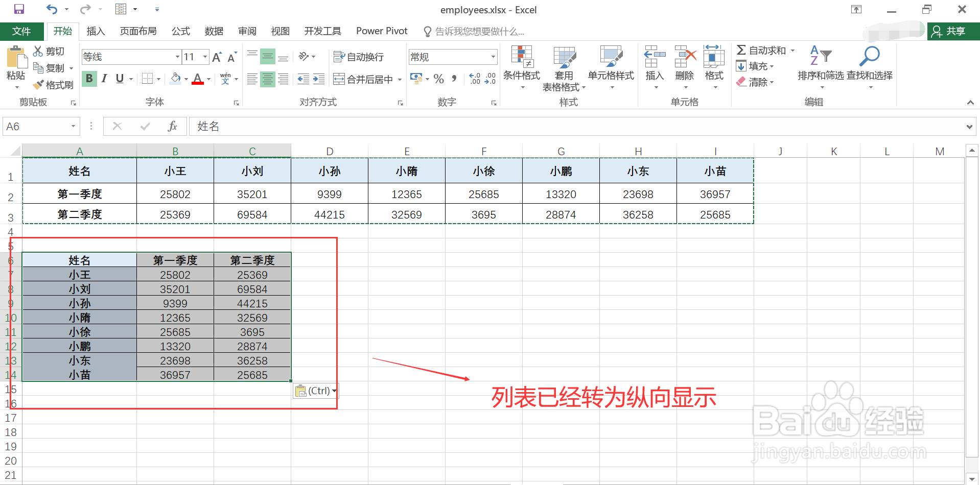The height and width of the screenshot is (485, 980).
Task: Switch to the 数据 ribbon tab
Action: [214, 31]
